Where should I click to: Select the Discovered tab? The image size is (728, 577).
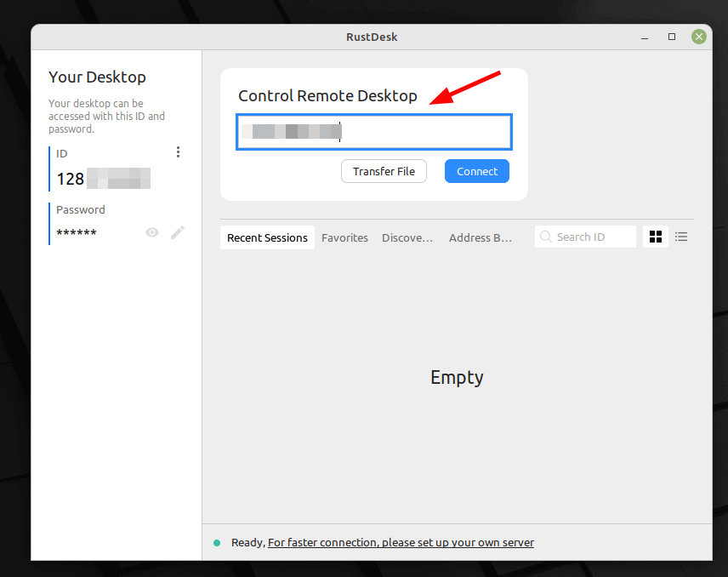407,238
